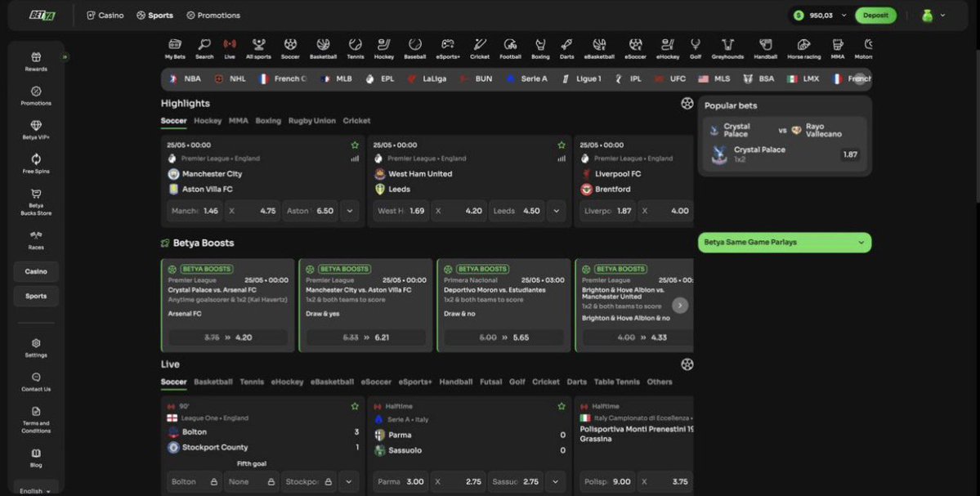
Task: Select the Horse racing icon
Action: [803, 49]
